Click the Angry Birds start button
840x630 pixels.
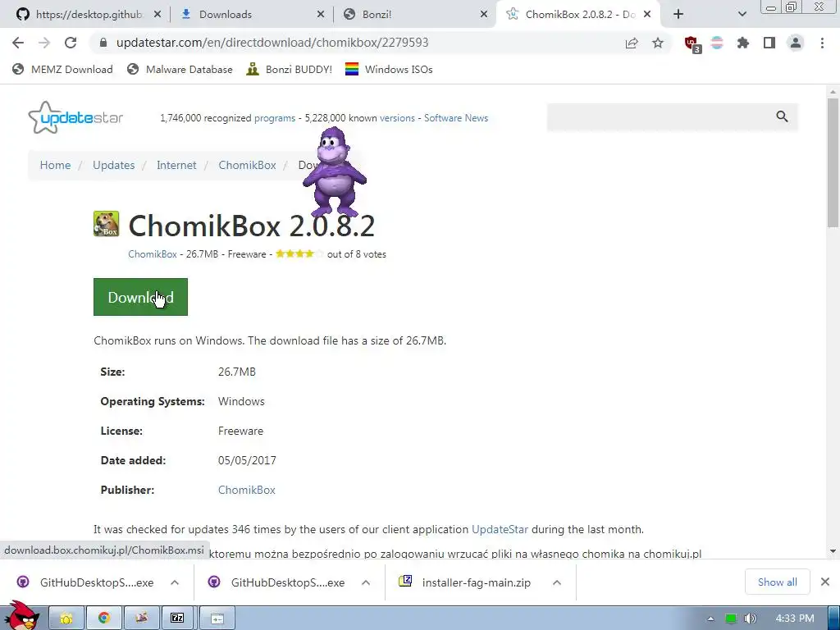[x=21, y=616]
